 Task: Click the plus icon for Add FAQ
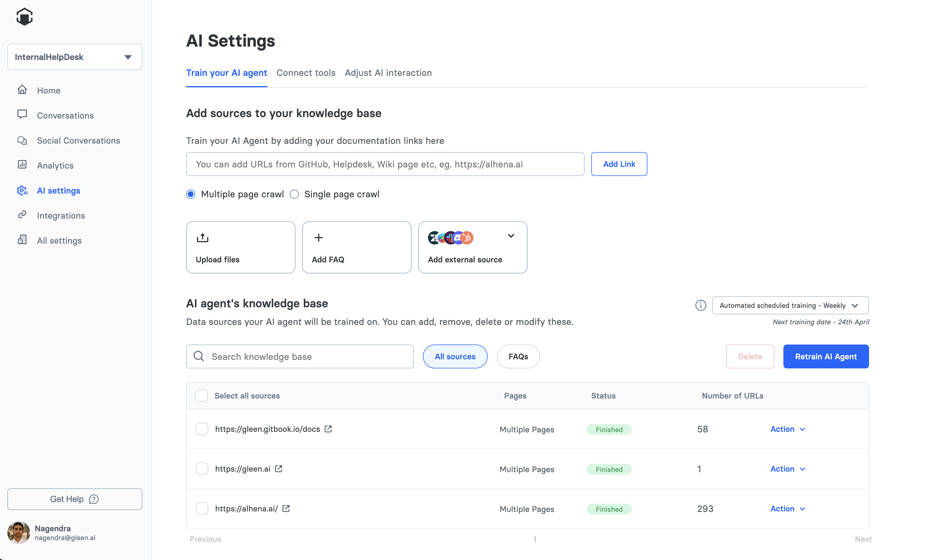point(318,238)
